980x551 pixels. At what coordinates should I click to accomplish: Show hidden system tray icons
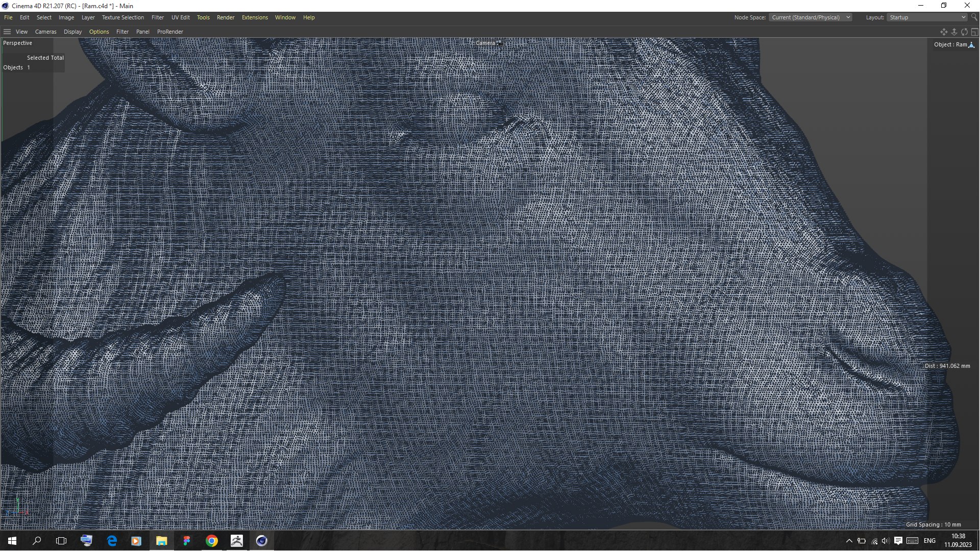coord(849,541)
